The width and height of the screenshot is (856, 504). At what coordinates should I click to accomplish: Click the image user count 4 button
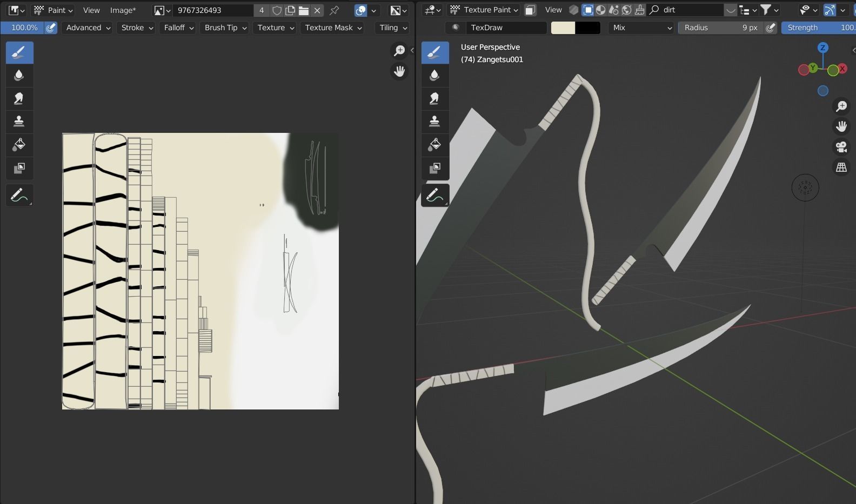262,10
